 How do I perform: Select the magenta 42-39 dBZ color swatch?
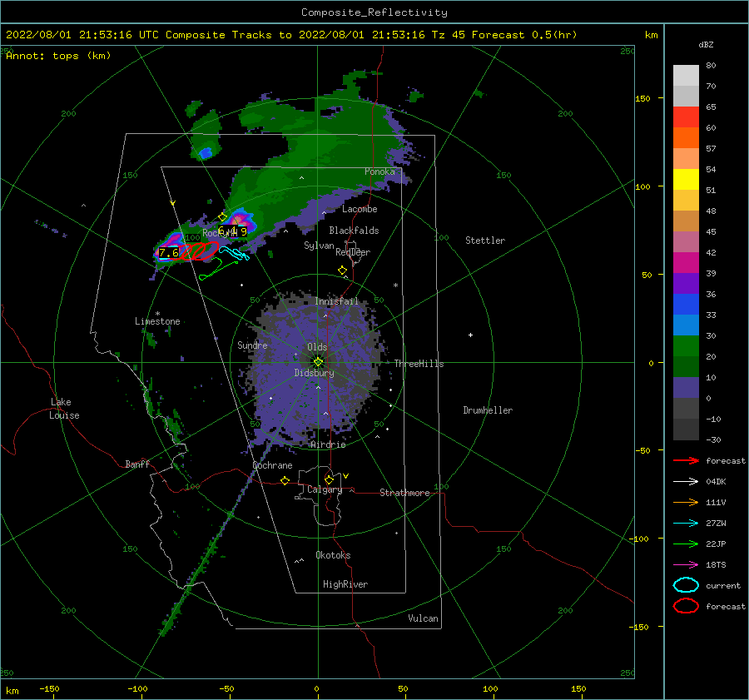pos(686,263)
